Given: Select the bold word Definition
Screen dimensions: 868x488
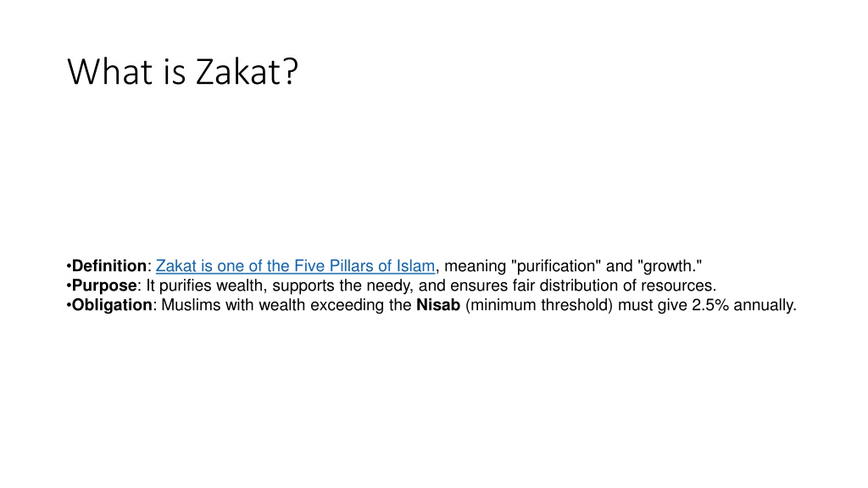Looking at the screenshot, I should pos(109,266).
